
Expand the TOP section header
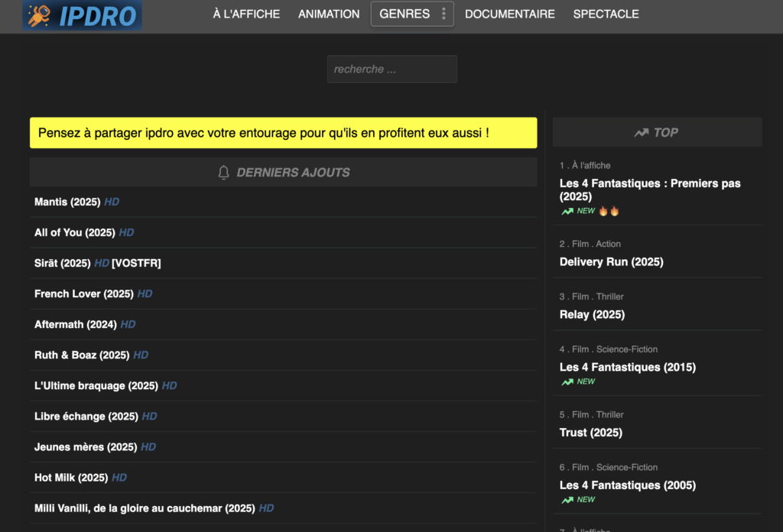(x=657, y=131)
